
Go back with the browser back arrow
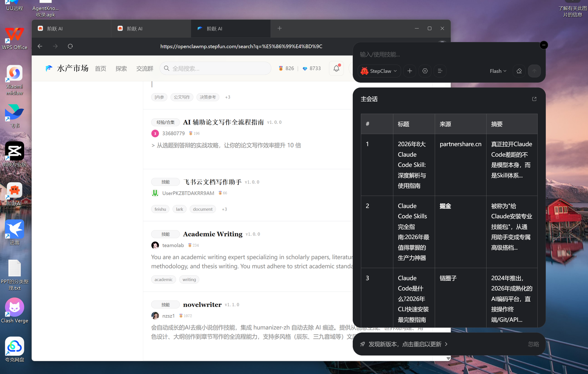point(40,46)
